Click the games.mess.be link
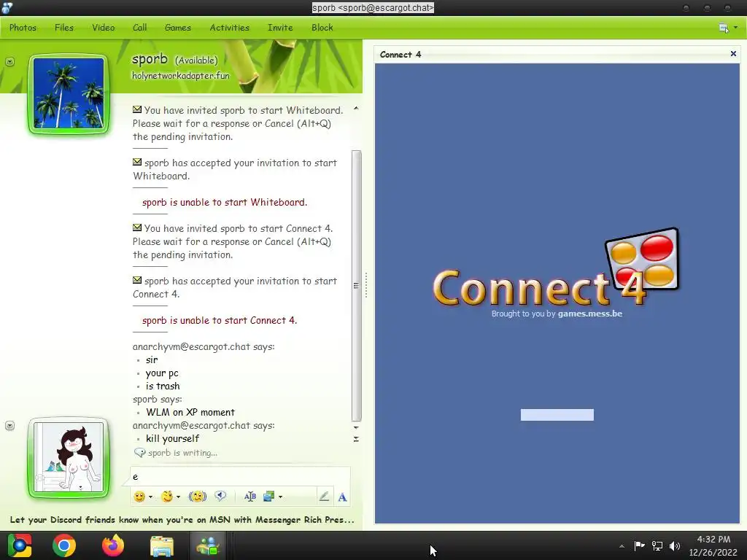Screen dimensions: 747x560 coord(589,314)
